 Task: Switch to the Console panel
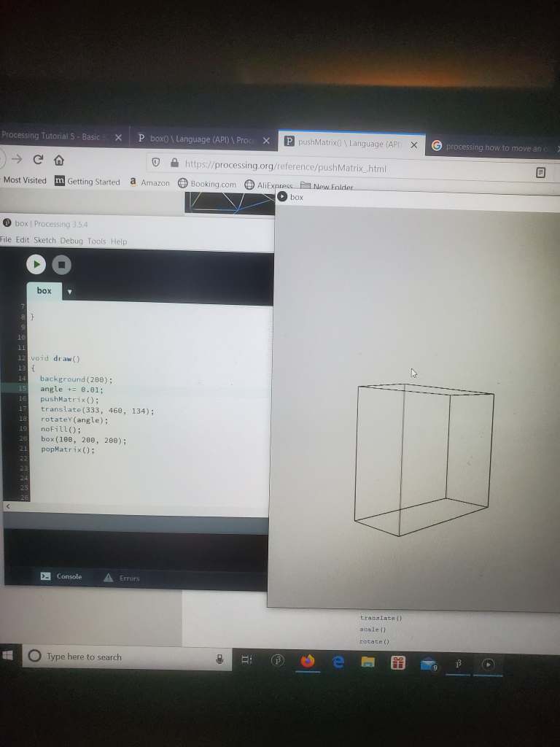coord(62,576)
